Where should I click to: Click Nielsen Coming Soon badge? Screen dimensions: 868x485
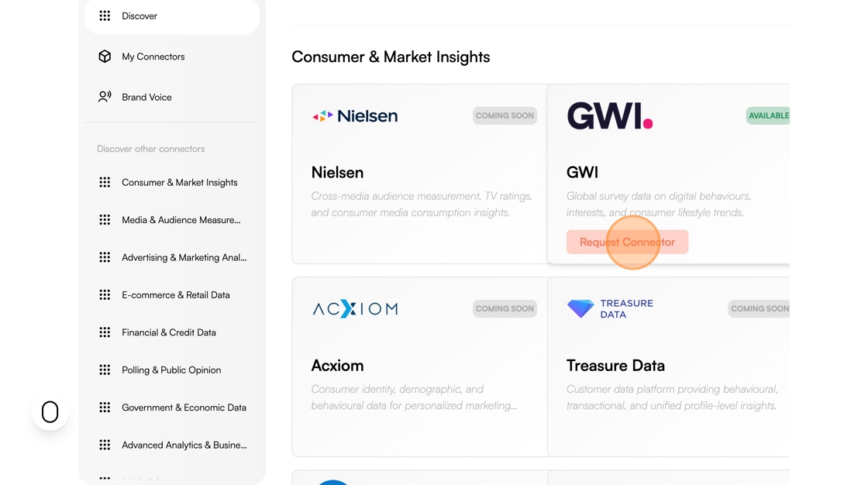point(505,115)
